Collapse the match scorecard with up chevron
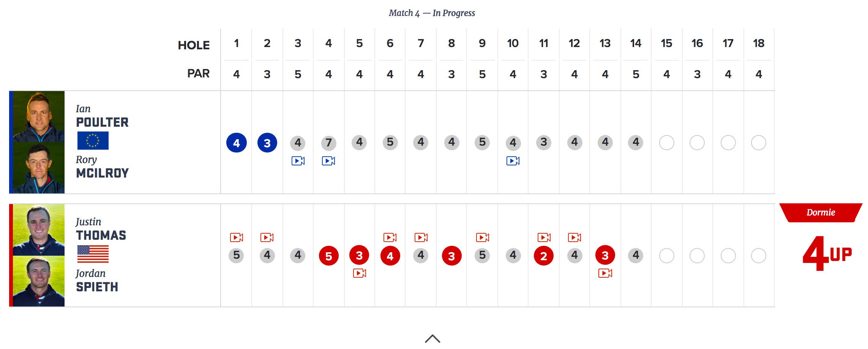The image size is (868, 349). click(x=432, y=338)
